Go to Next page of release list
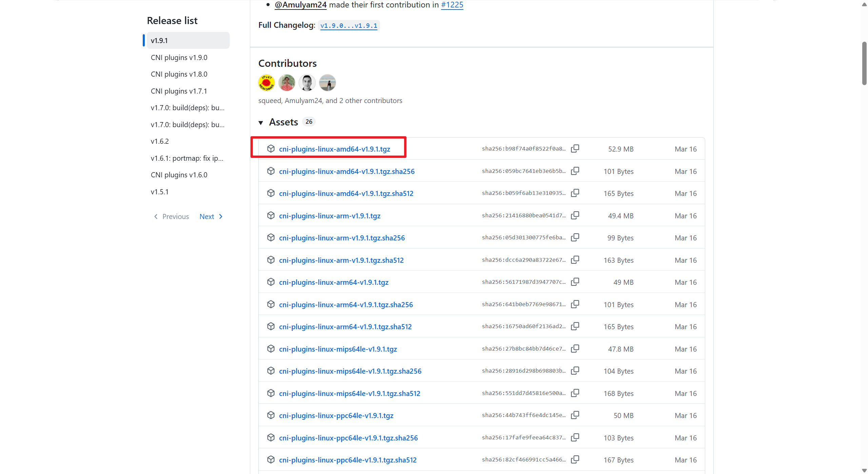The image size is (868, 474). pyautogui.click(x=211, y=216)
